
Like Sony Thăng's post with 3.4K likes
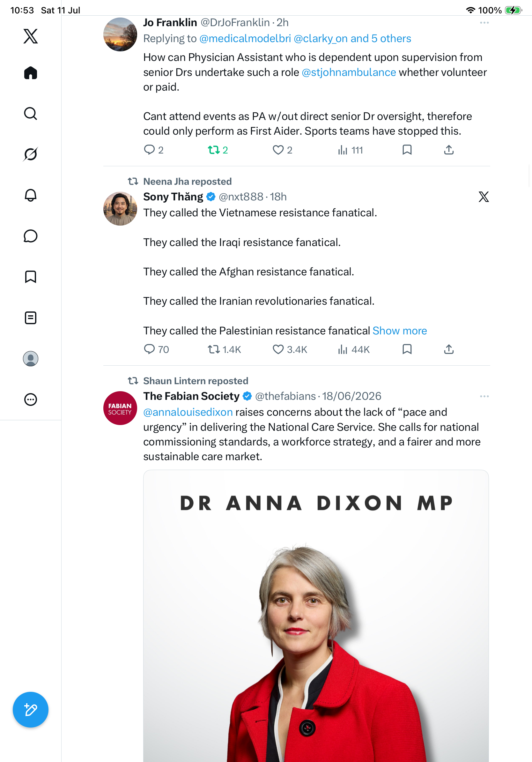(x=290, y=349)
